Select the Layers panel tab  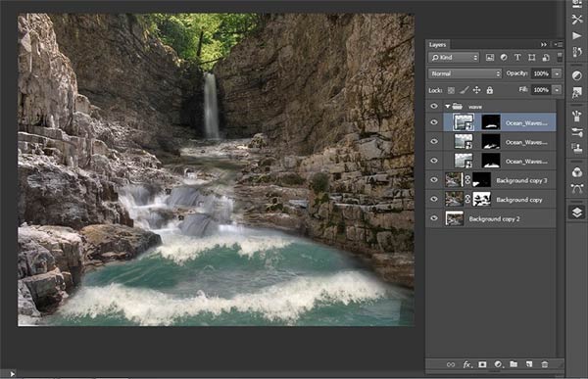438,45
